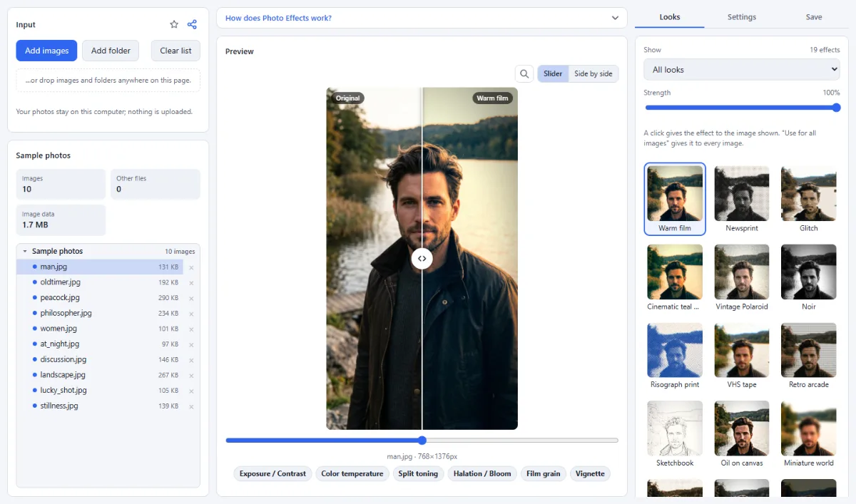Select discussion.jpg in the file list
Screen dimensions: 856x504
[100, 359]
